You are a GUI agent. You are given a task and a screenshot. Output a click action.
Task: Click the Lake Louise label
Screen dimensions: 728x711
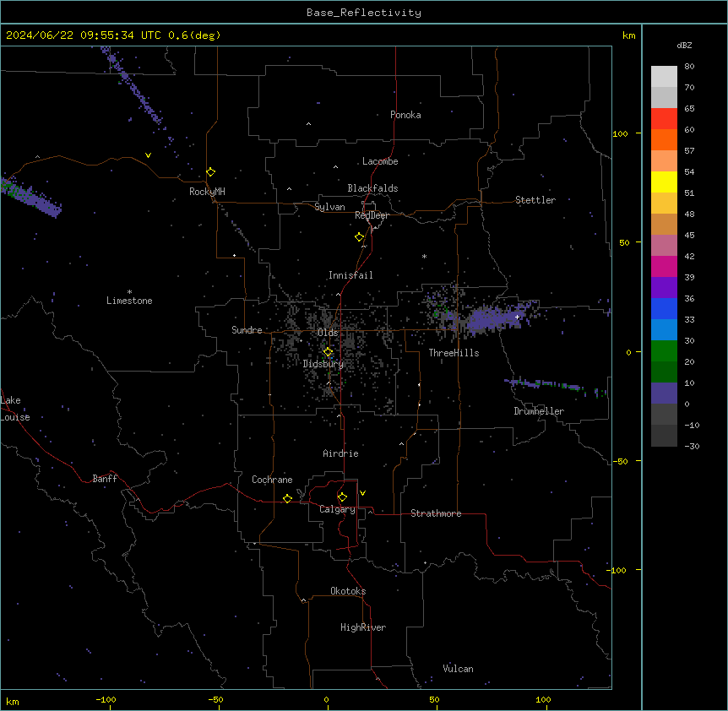pyautogui.click(x=15, y=409)
